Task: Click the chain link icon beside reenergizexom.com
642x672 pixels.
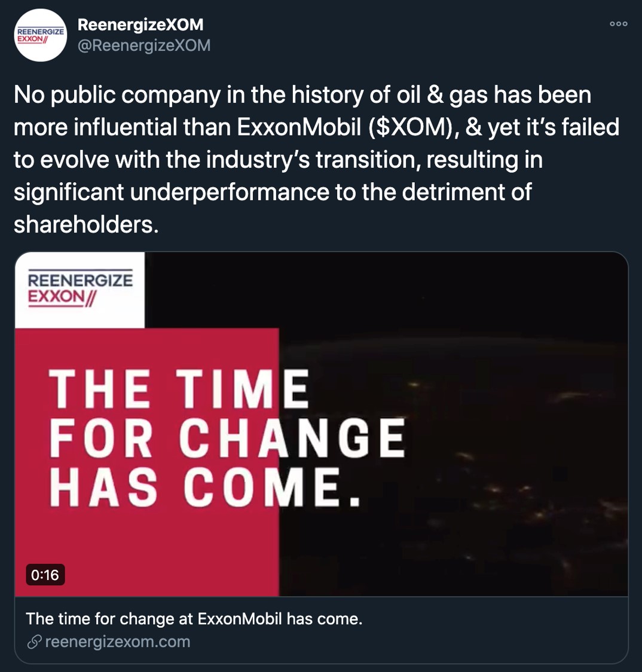Action: pos(35,642)
